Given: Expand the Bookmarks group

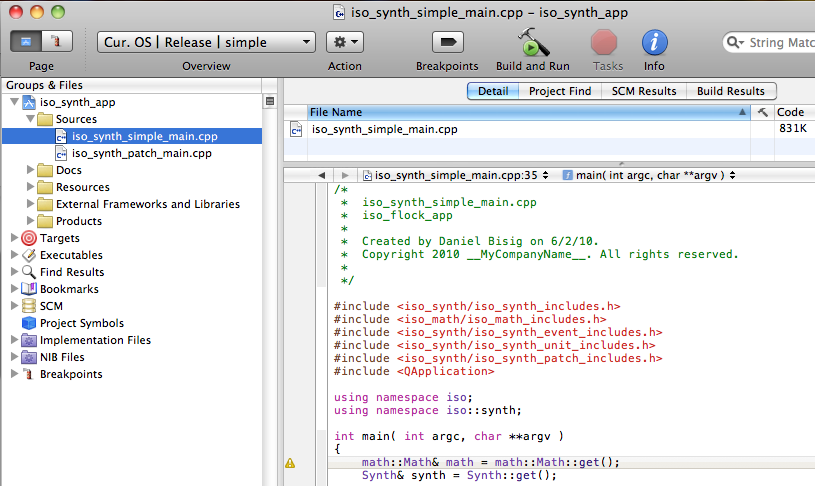Looking at the screenshot, I should tap(14, 289).
